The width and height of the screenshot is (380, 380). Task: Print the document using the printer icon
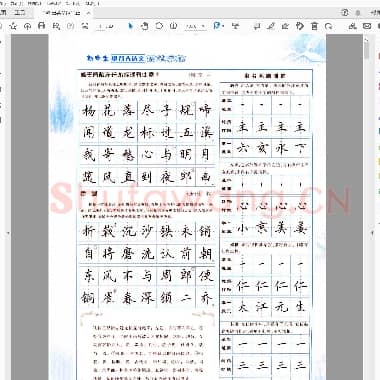[42, 26]
